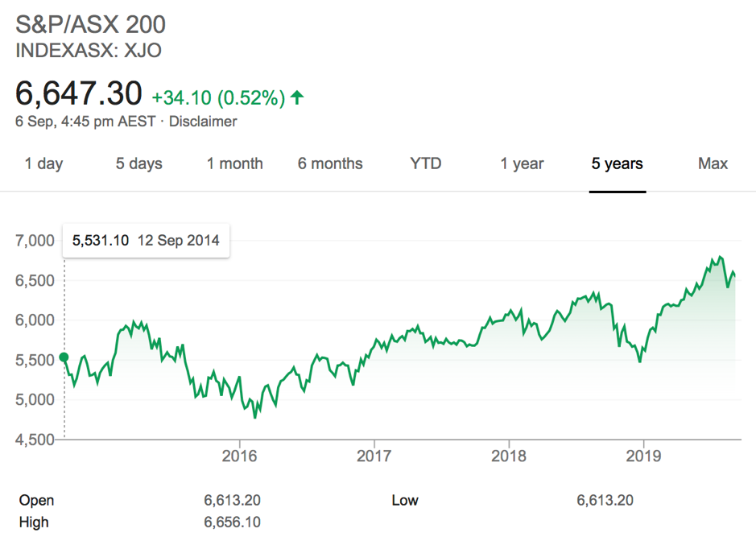This screenshot has width=756, height=541.
Task: Open the 6 months tab
Action: point(330,163)
